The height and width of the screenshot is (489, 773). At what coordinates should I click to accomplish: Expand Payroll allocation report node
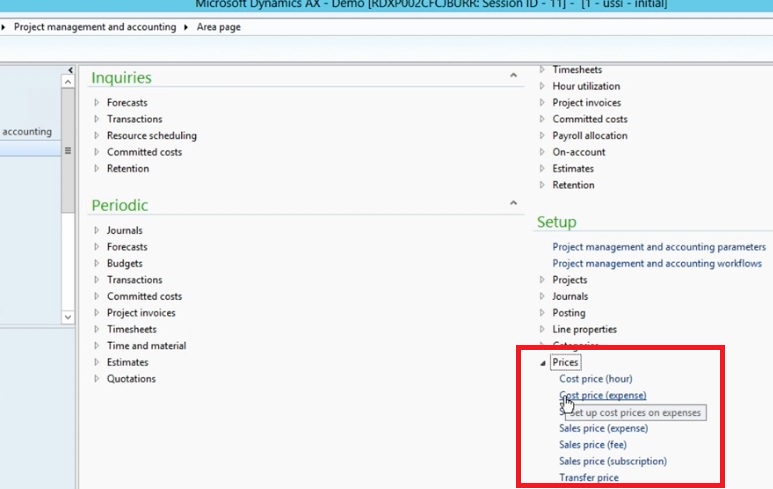[x=542, y=136]
